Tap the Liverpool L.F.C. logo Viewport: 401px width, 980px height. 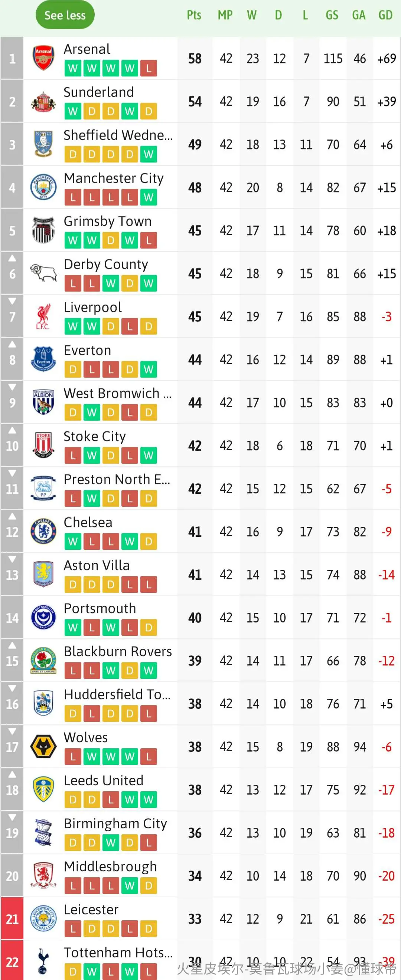click(x=43, y=316)
